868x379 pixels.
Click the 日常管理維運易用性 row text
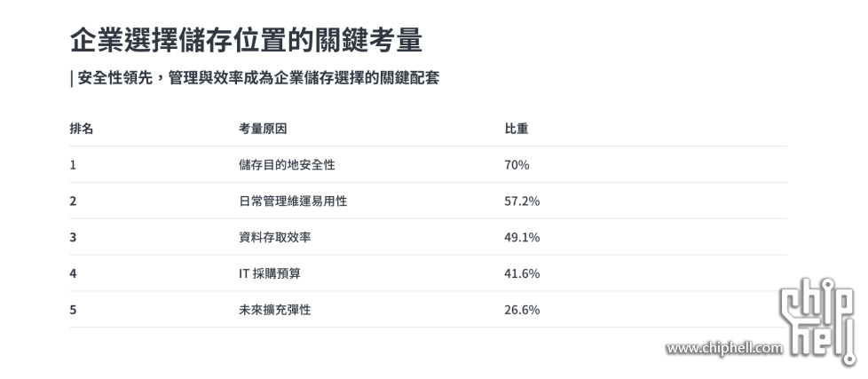pyautogui.click(x=293, y=201)
